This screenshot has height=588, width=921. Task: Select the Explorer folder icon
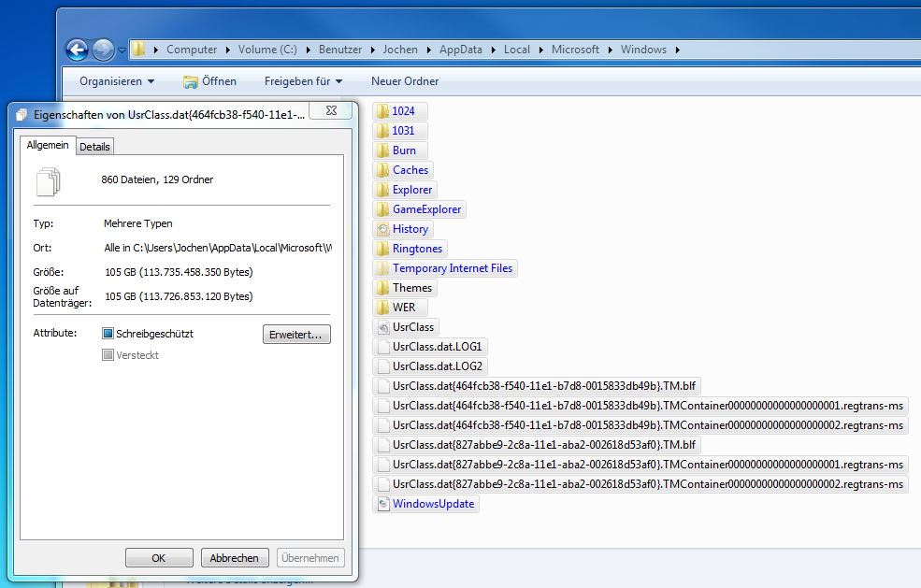(x=382, y=190)
